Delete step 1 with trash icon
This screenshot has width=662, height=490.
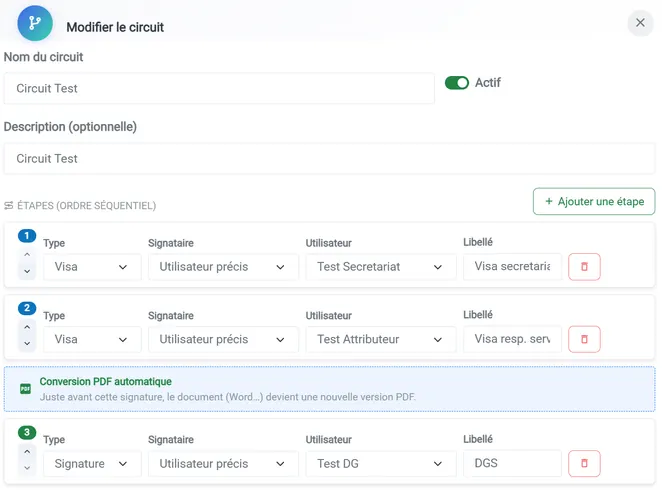coord(584,267)
